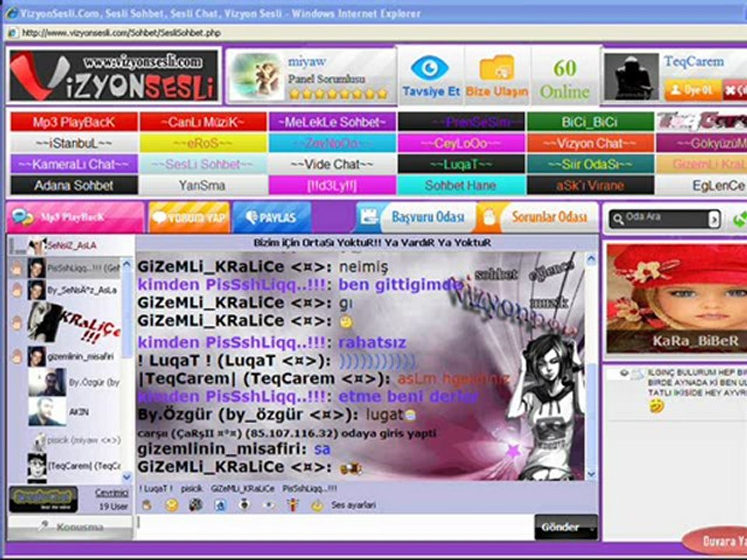Click the yellow icon beside Ses ayarlari
This screenshot has width=747, height=560.
click(x=317, y=506)
